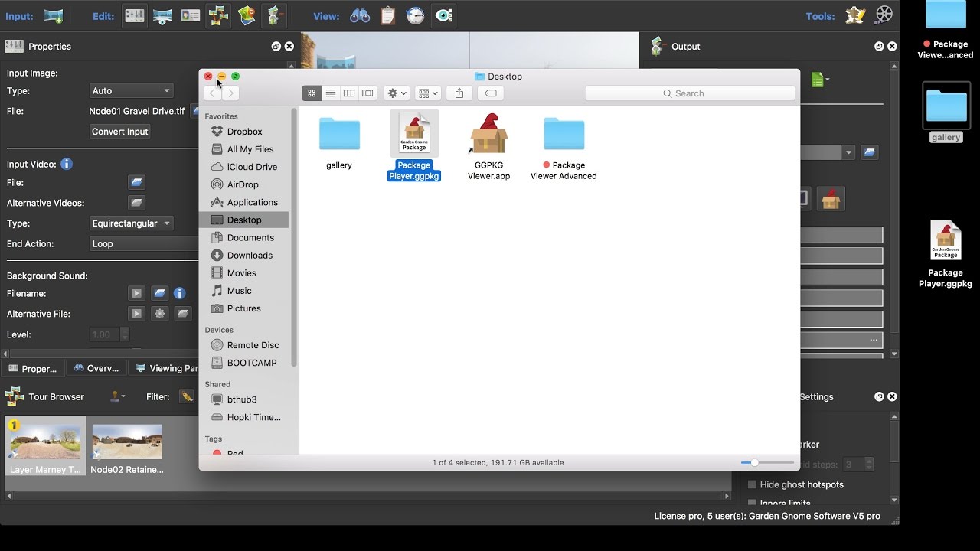Open the Tour Map icon in Edit toolbar
The height and width of the screenshot is (551, 980).
pos(247,15)
